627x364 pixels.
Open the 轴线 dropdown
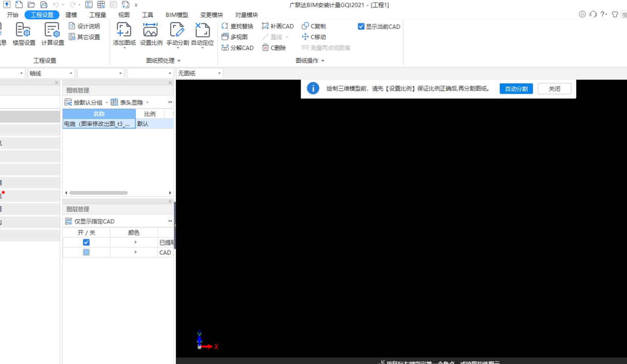click(x=51, y=73)
